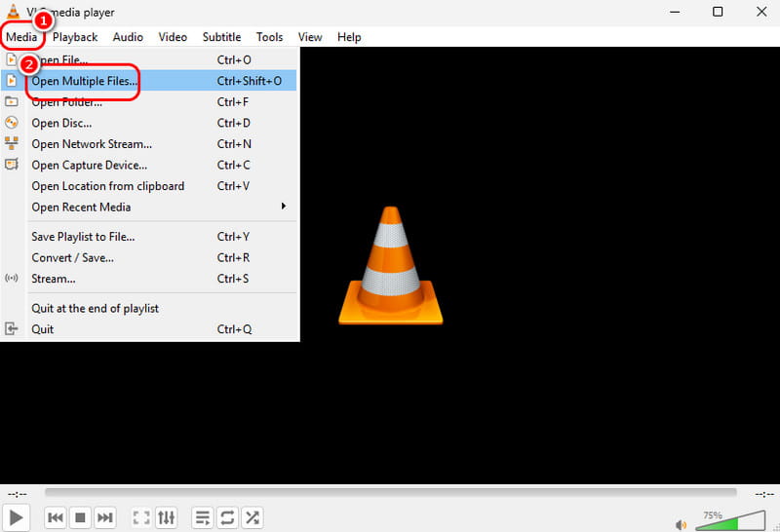Click the Stream broadcast icon
Viewport: 780px width, 532px height.
pos(11,278)
